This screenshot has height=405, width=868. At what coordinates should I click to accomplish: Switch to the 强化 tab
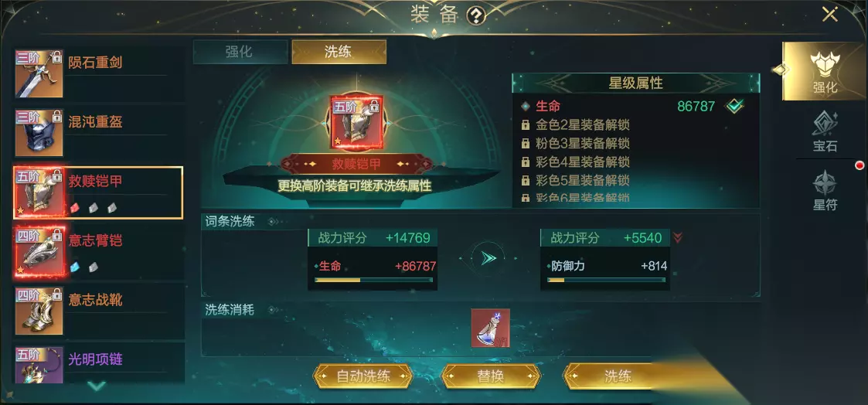tap(239, 52)
